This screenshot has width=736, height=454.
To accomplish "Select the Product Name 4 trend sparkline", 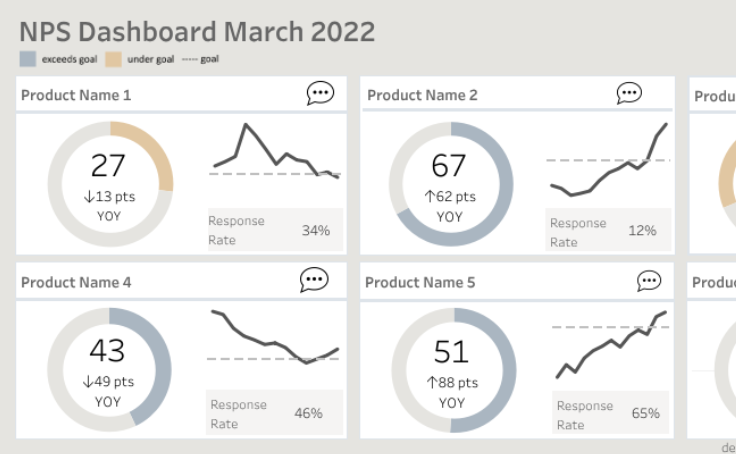I will tap(275, 340).
